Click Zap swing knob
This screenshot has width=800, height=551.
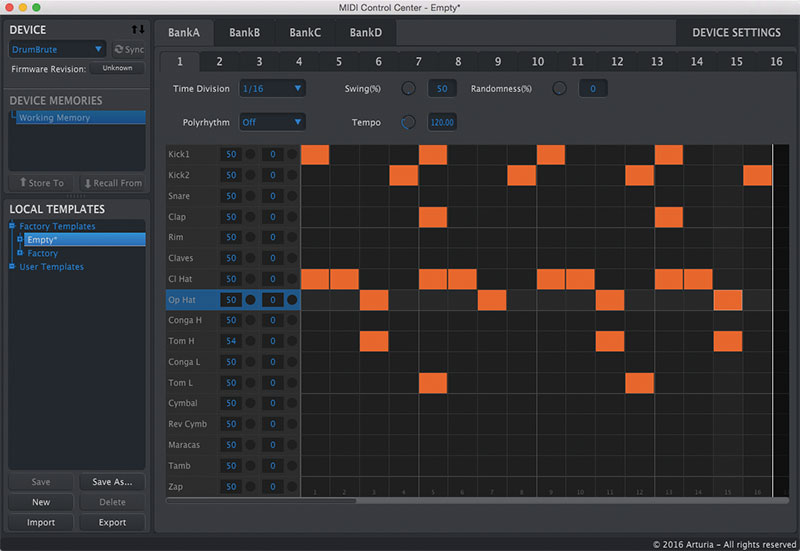[x=251, y=487]
